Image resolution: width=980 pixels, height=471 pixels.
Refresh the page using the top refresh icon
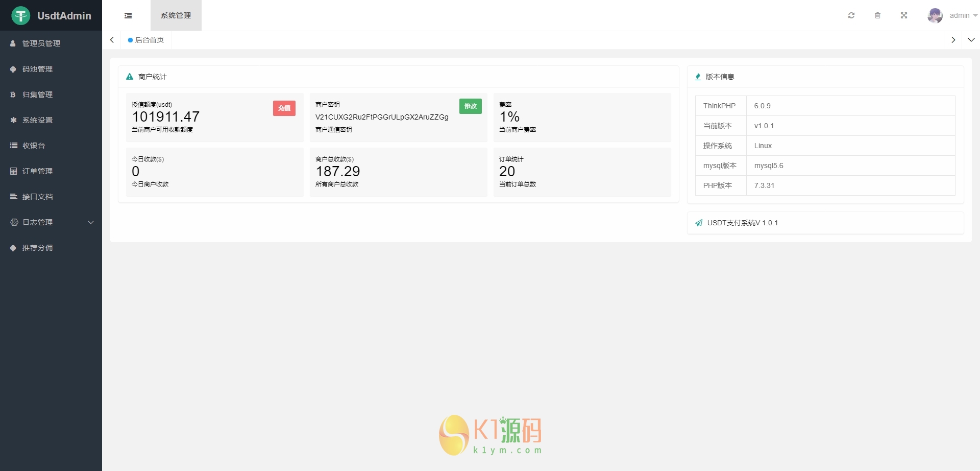pos(851,16)
